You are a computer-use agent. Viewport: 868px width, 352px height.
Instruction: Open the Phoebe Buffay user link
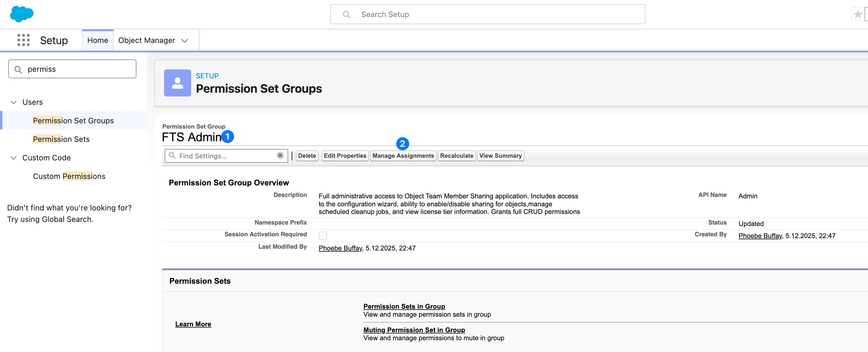coord(340,248)
